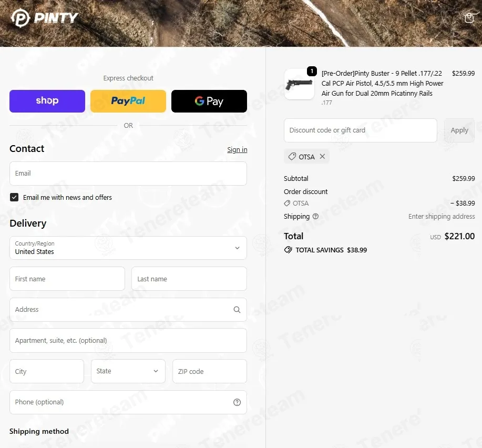Choose PayPal express checkout
The height and width of the screenshot is (448, 482).
(x=128, y=101)
